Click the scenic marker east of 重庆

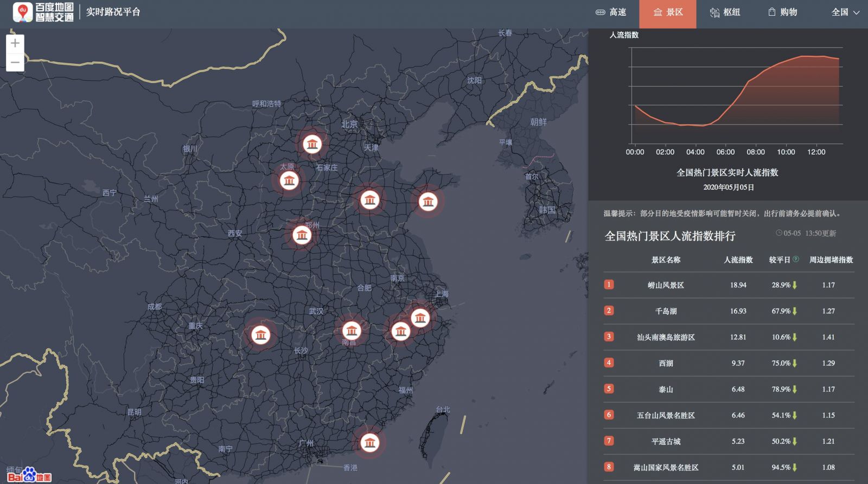261,334
